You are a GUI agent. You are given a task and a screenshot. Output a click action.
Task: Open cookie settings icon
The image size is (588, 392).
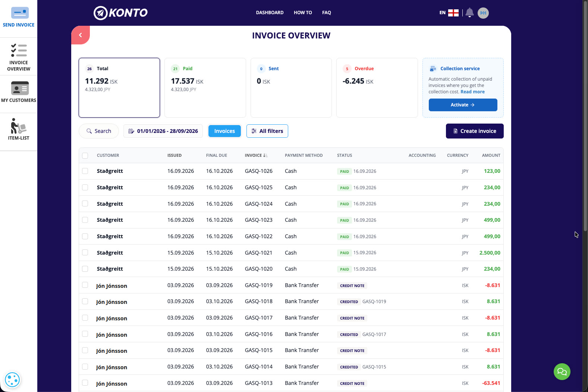pos(12,380)
